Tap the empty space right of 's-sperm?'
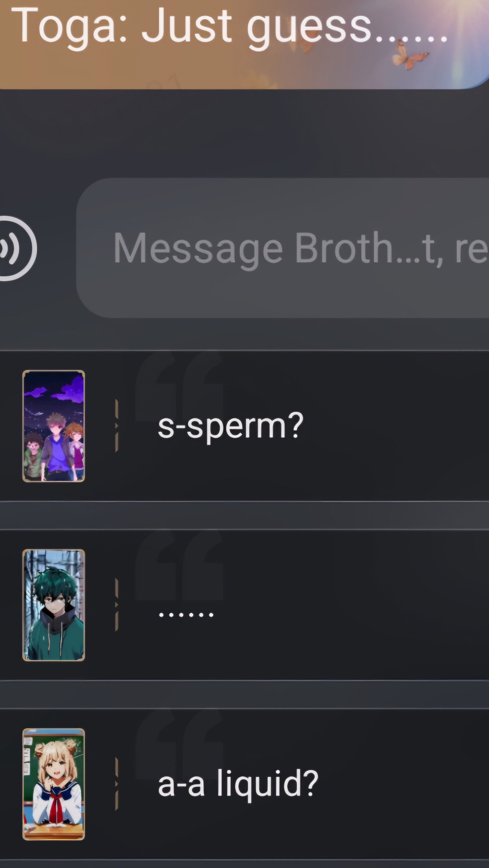489x868 pixels. 396,426
